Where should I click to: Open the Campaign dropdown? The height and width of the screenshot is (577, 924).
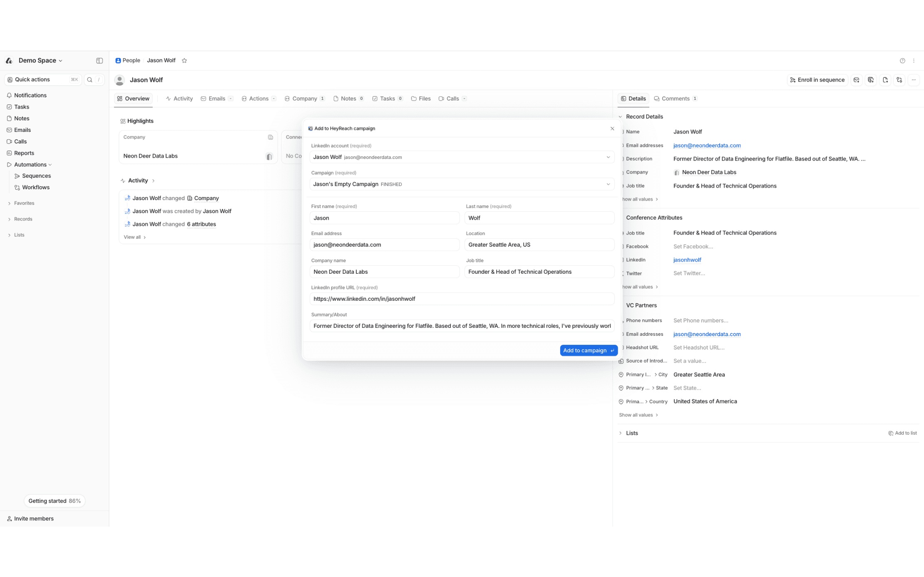[462, 184]
